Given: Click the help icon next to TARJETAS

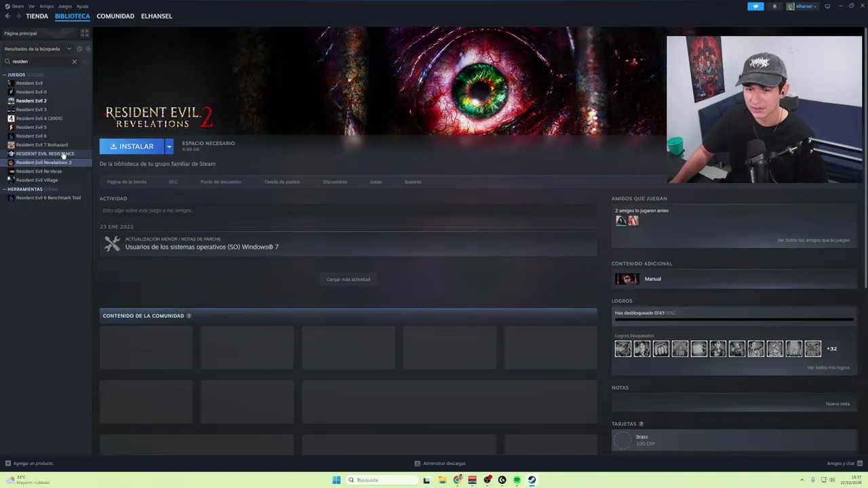Looking at the screenshot, I should (x=641, y=424).
